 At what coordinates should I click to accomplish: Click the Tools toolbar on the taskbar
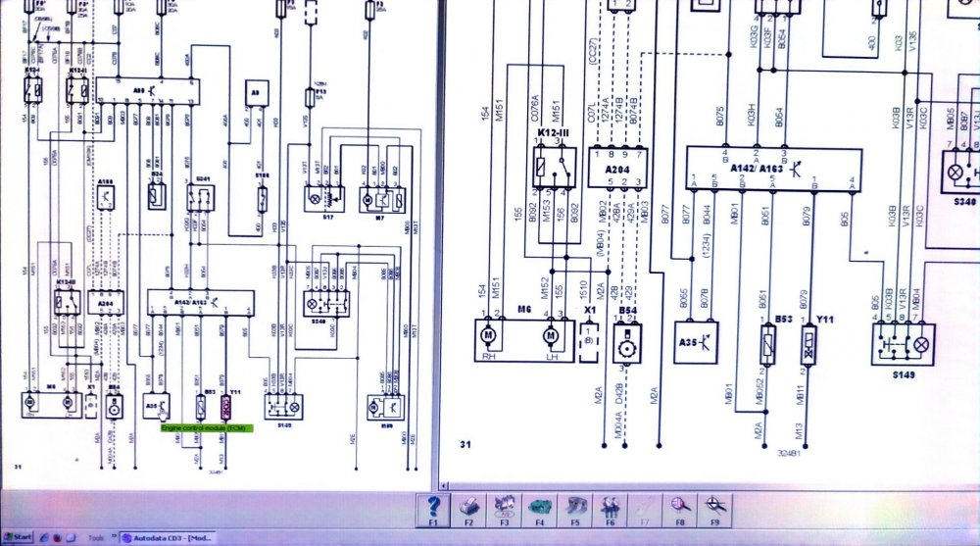(x=96, y=537)
